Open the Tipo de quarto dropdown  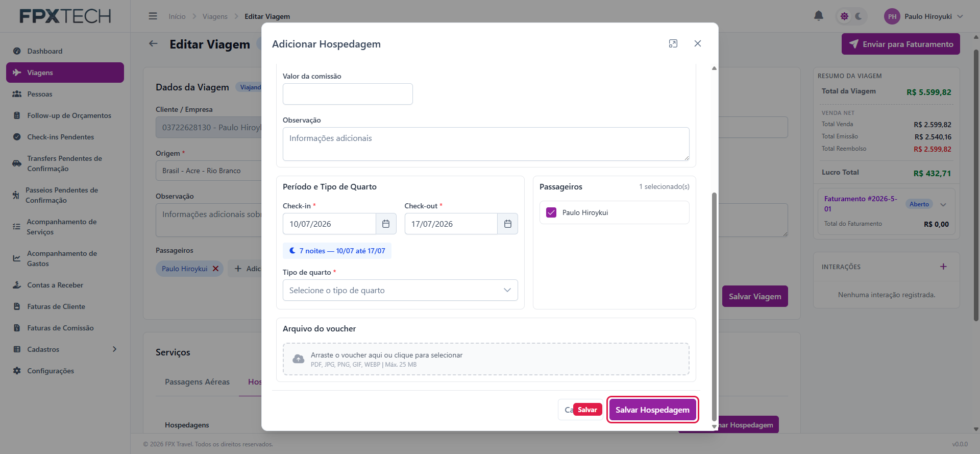(400, 290)
